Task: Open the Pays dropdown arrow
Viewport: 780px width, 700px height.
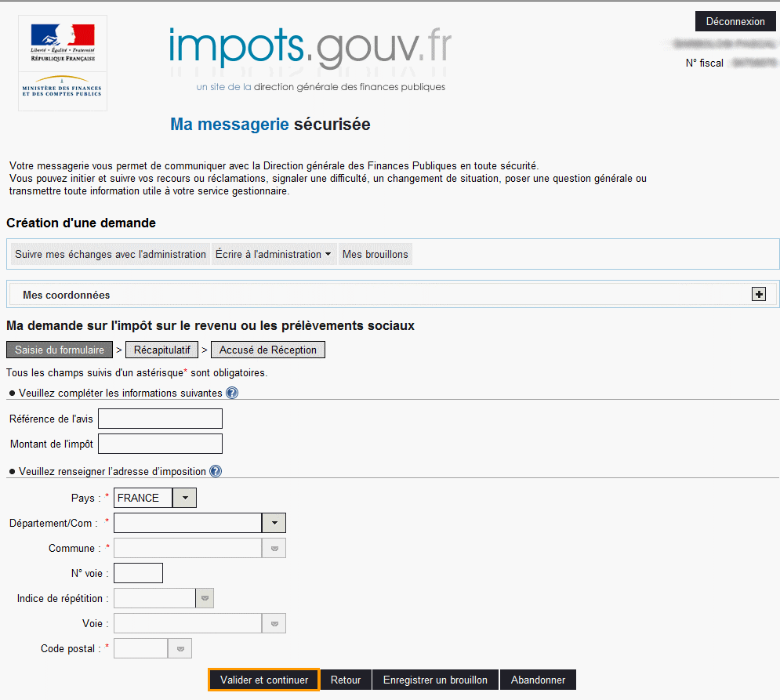Action: (185, 498)
